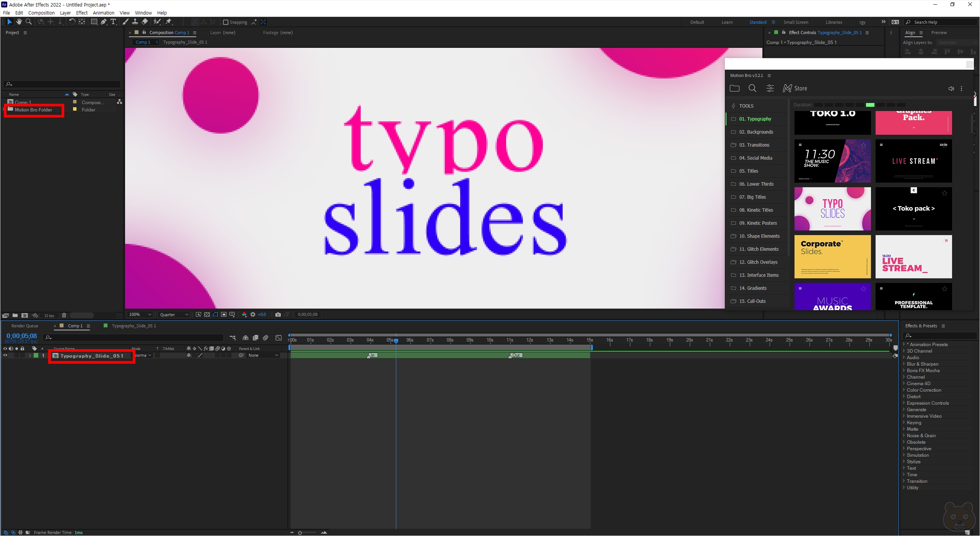Select the Rotation tool
The image size is (980, 536).
pos(72,22)
